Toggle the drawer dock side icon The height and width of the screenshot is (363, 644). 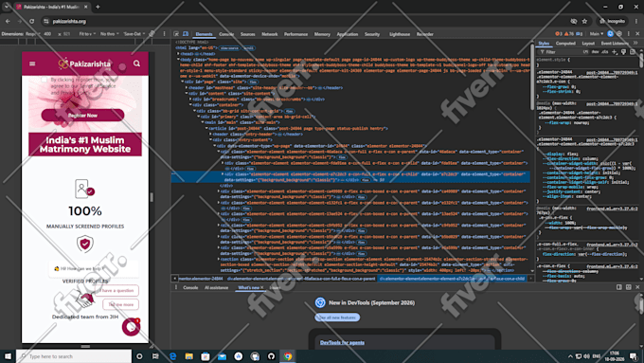[x=619, y=287]
